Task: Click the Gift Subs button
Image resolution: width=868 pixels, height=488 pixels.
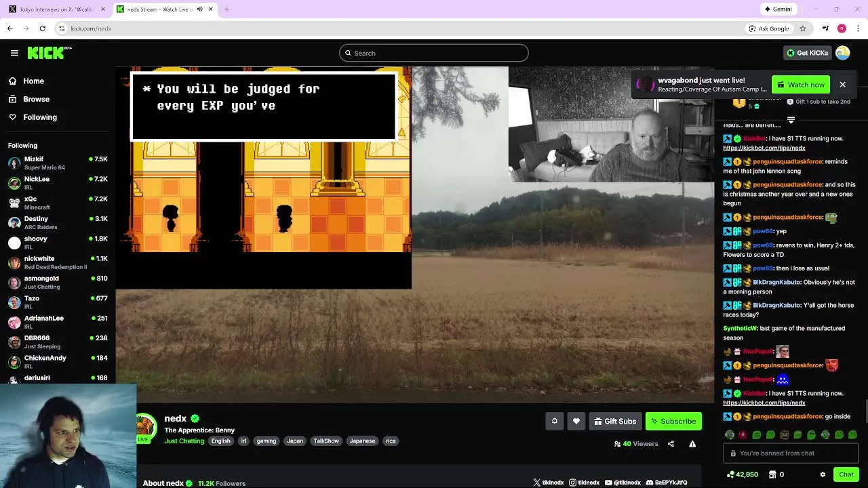Action: [x=615, y=421]
